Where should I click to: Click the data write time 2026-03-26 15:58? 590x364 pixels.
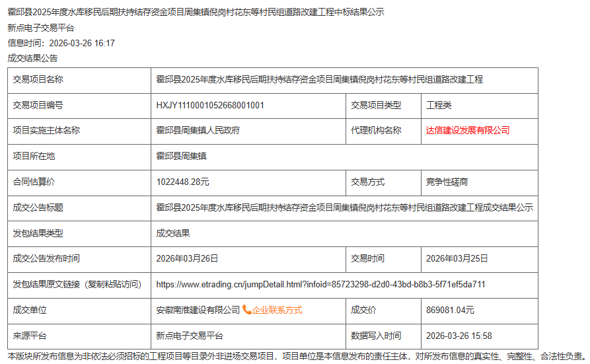(459, 336)
